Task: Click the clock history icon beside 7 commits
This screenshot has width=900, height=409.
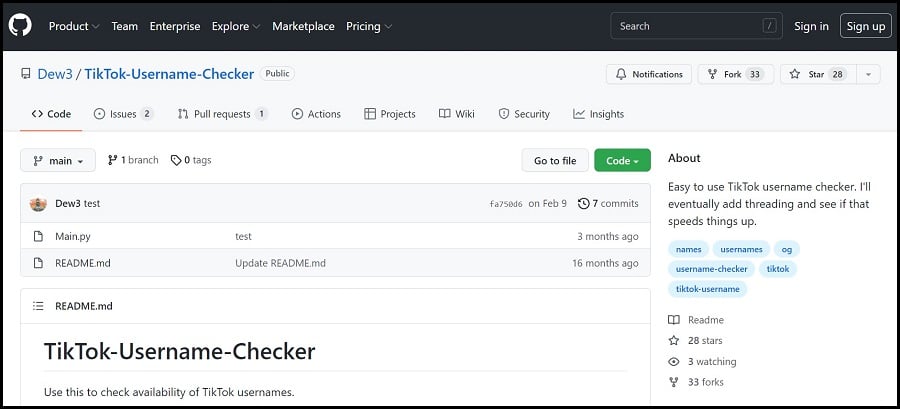Action: coord(584,204)
